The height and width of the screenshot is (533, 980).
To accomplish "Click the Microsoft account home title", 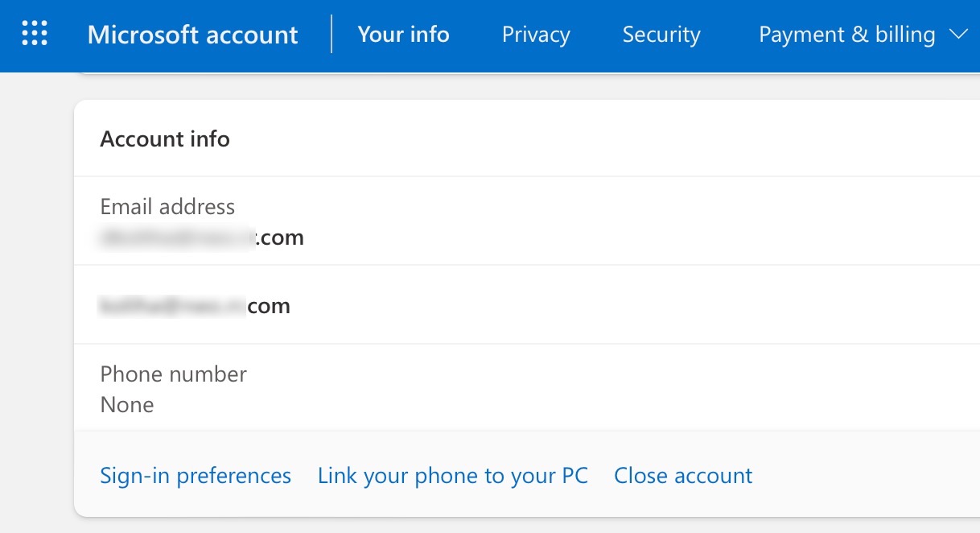I will (192, 35).
